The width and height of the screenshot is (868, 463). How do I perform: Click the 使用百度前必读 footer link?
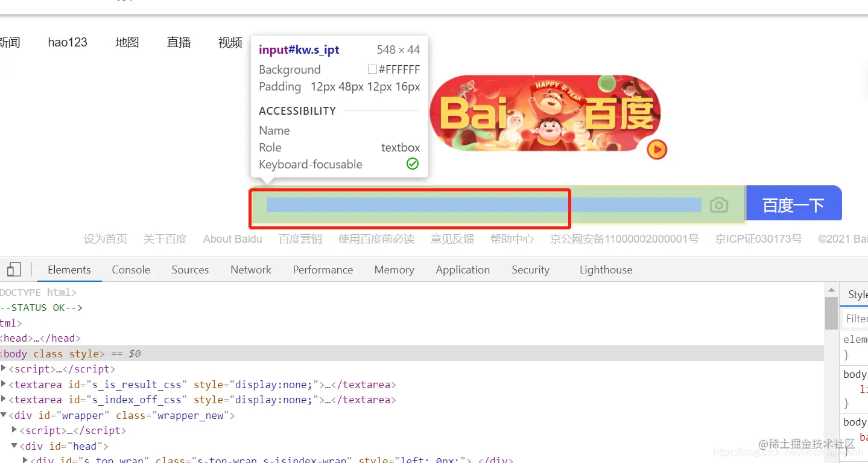[376, 239]
